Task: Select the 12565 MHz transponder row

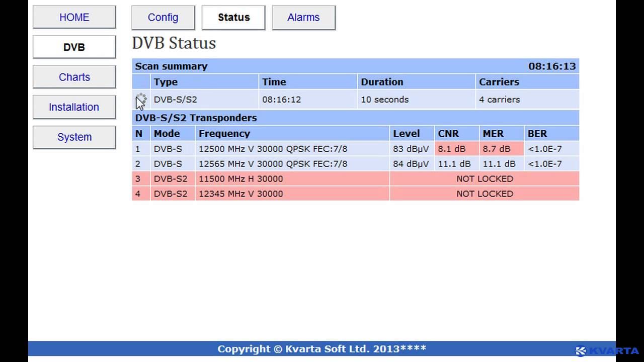Action: coord(273,164)
